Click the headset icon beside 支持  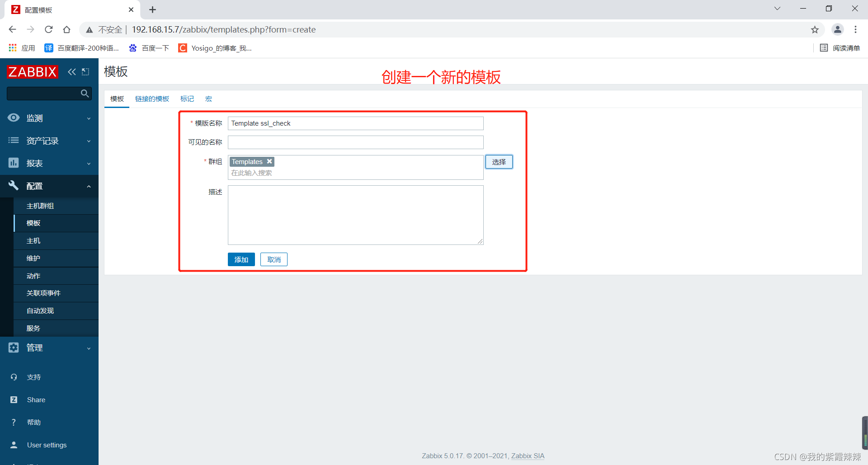(14, 377)
